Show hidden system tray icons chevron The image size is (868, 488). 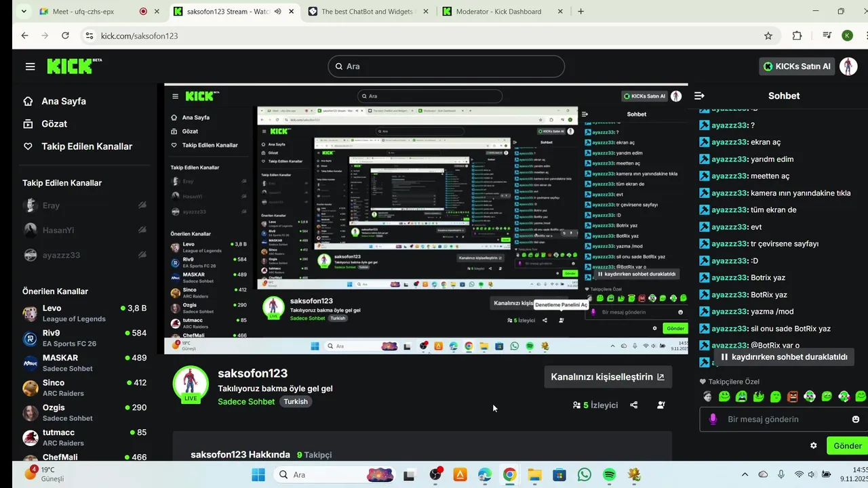(x=745, y=474)
